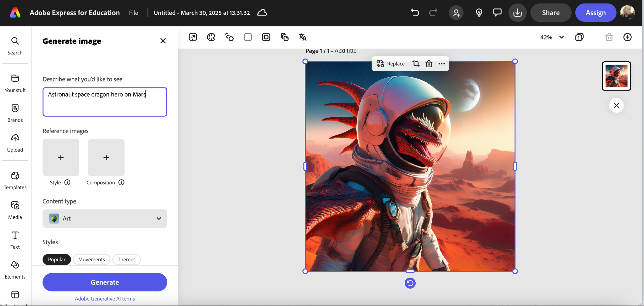Open the File menu
The width and height of the screenshot is (644, 306).
133,13
